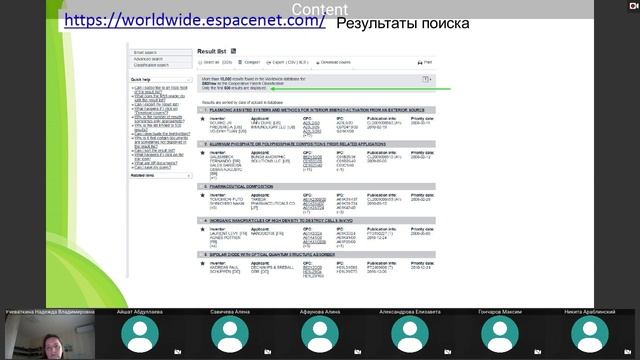This screenshot has width=640, height=360.
Task: Click Никита Араблинский participant avatar
Action: pos(590,334)
